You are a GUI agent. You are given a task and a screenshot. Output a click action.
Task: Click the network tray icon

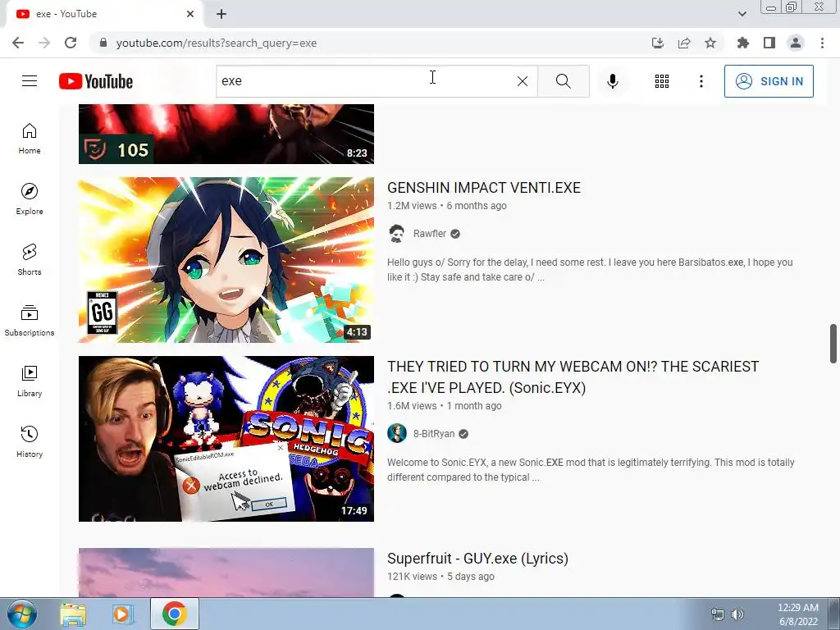[717, 614]
